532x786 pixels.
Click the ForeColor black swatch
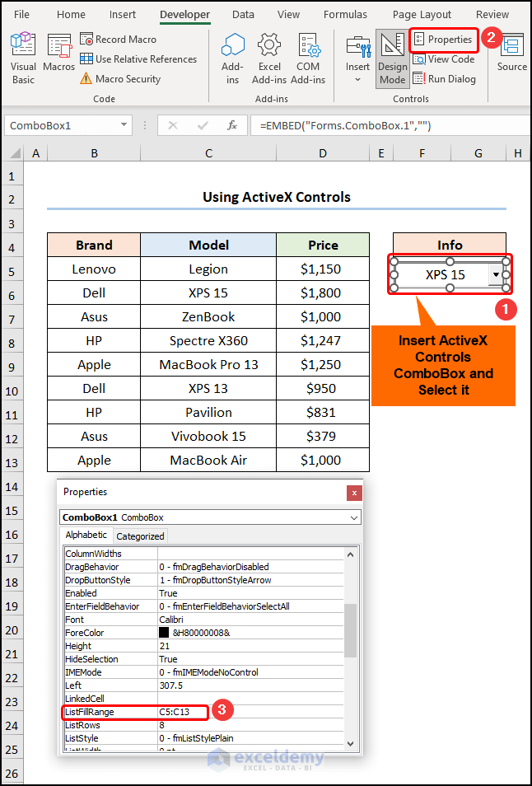click(x=164, y=633)
